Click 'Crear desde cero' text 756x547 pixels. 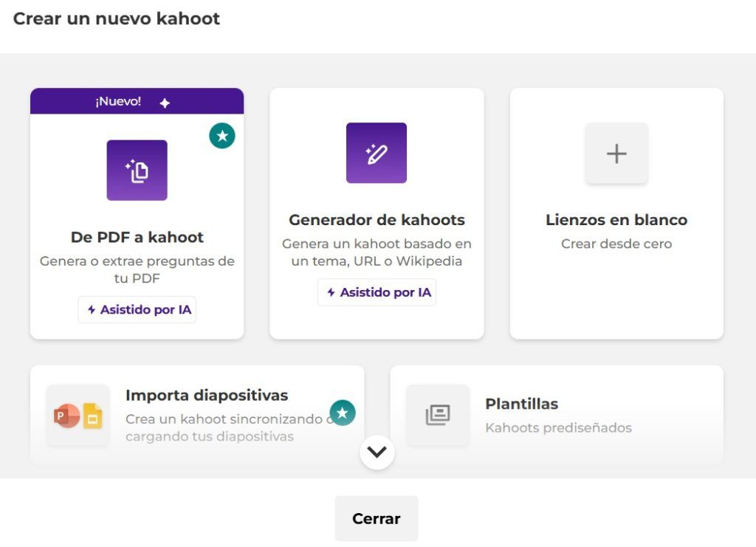click(x=616, y=244)
